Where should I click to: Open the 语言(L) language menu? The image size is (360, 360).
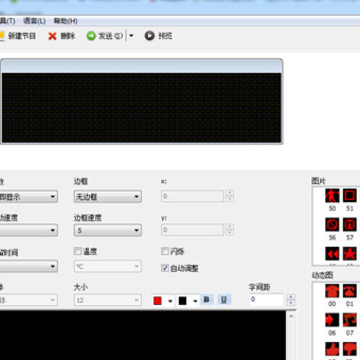click(34, 21)
